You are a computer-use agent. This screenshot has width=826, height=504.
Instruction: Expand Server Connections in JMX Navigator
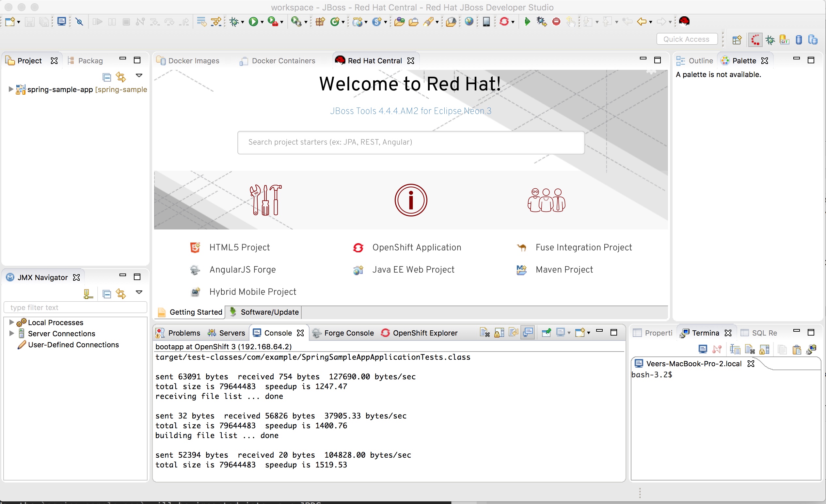coord(11,333)
